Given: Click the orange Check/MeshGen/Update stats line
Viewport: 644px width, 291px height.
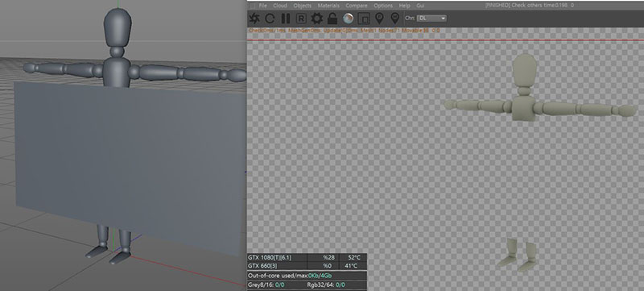Looking at the screenshot, I should click(345, 31).
